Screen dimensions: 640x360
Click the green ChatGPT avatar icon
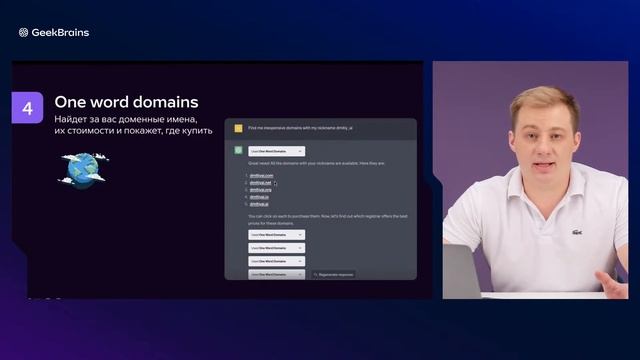coord(238,150)
